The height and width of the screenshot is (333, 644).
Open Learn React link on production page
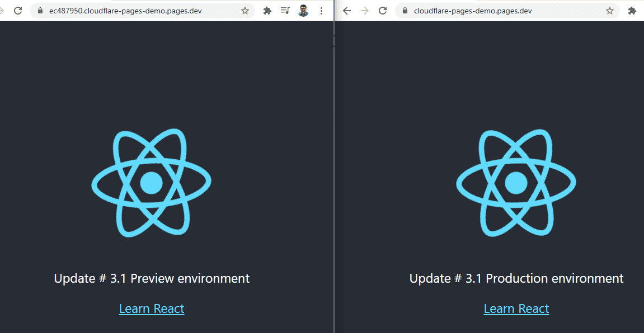(x=516, y=308)
